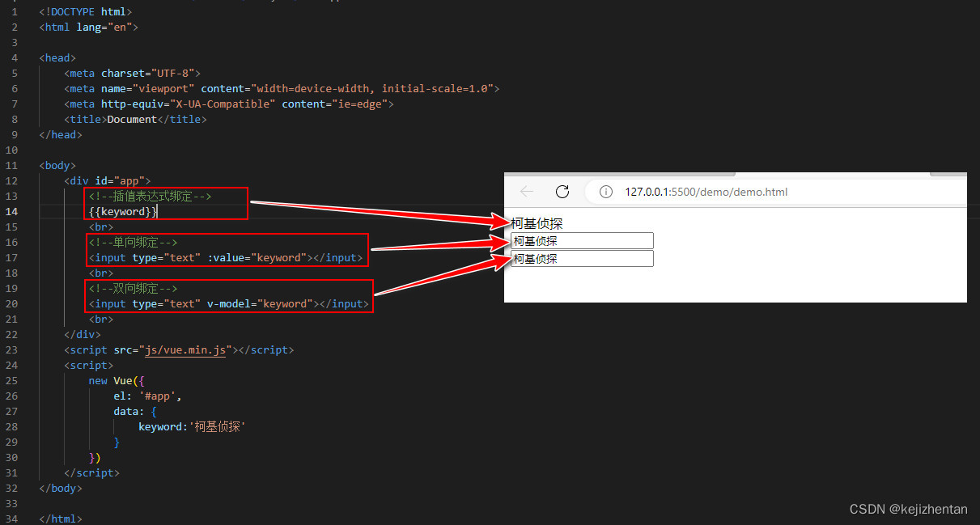The image size is (980, 525).
Task: Click line number 14 in the gutter
Action: click(12, 211)
